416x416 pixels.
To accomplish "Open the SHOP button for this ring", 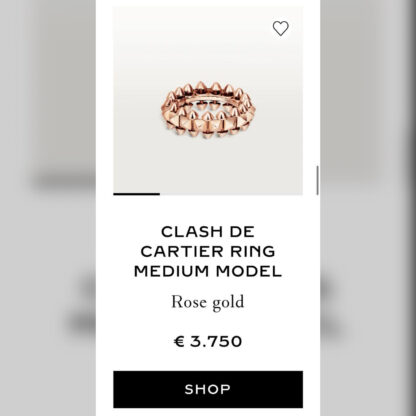I will coord(208,389).
